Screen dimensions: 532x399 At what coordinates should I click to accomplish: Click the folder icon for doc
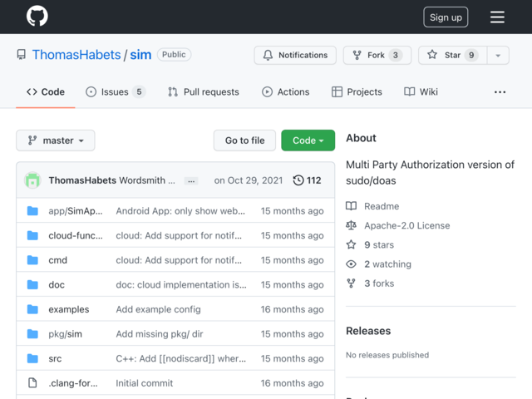(32, 284)
